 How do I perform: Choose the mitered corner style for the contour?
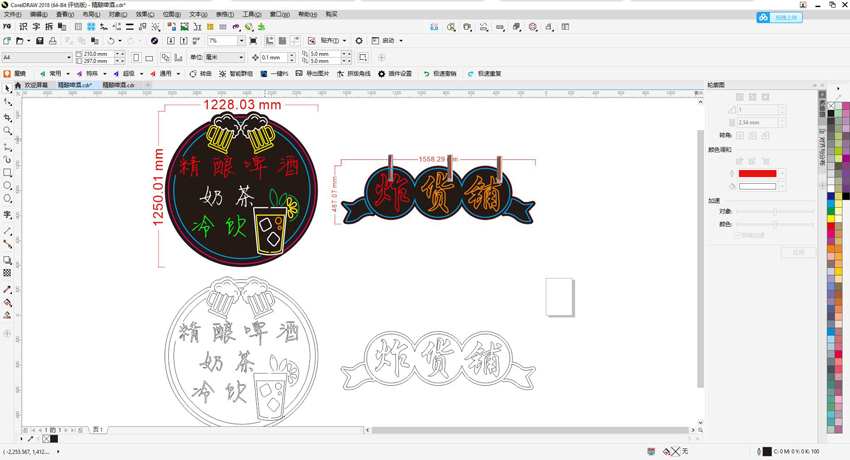click(739, 135)
